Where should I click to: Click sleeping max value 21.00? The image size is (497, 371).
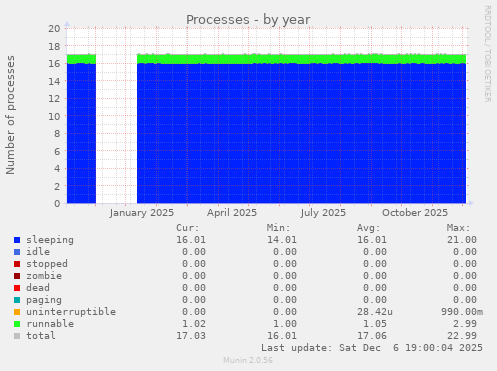tap(462, 240)
